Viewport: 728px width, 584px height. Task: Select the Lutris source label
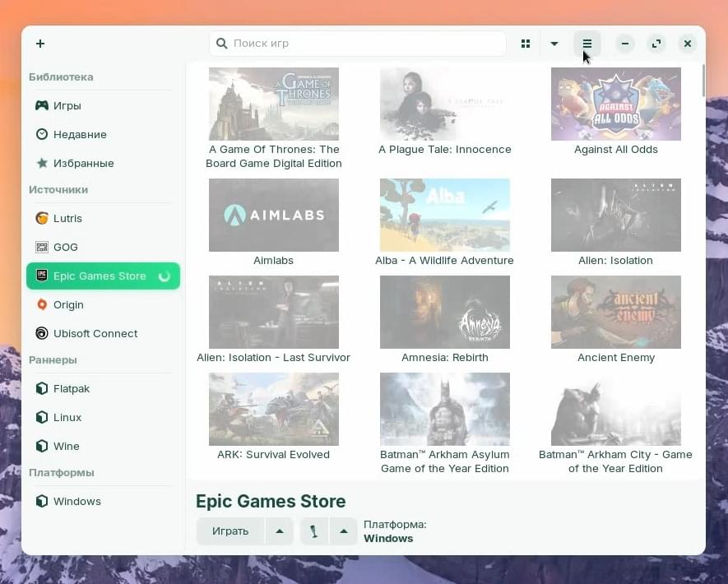pos(67,218)
